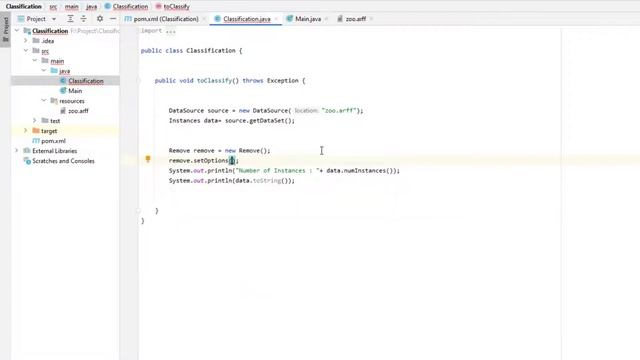The width and height of the screenshot is (640, 360).
Task: Click public class Classification declaration
Action: (191, 51)
